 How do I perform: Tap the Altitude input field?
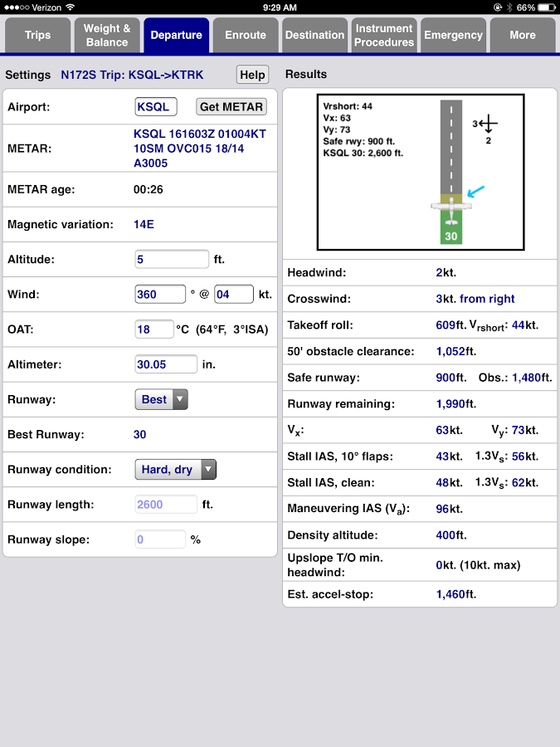pos(172,259)
